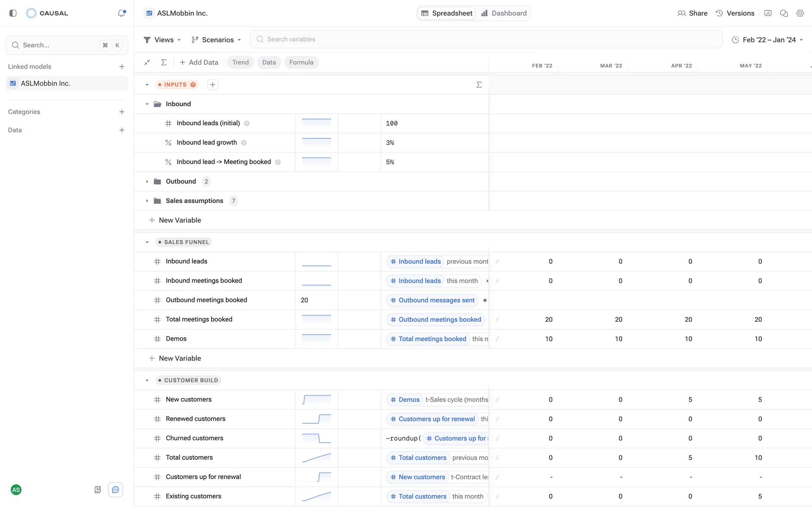Toggle the Formula column pill
This screenshot has height=508, width=812.
301,63
